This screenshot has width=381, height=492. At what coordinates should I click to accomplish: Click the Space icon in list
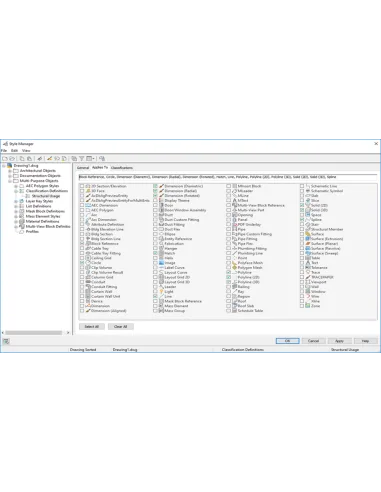click(x=308, y=215)
